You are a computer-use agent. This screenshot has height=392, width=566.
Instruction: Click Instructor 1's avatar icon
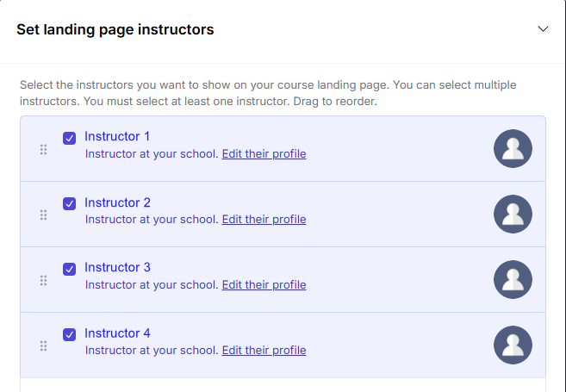pos(513,149)
